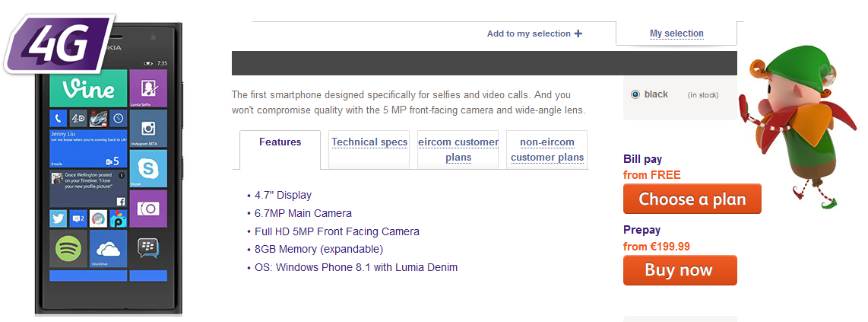Click 'OS: Windows Phone 8.1 with Lumia Denim' text
The width and height of the screenshot is (868, 322).
click(x=356, y=268)
